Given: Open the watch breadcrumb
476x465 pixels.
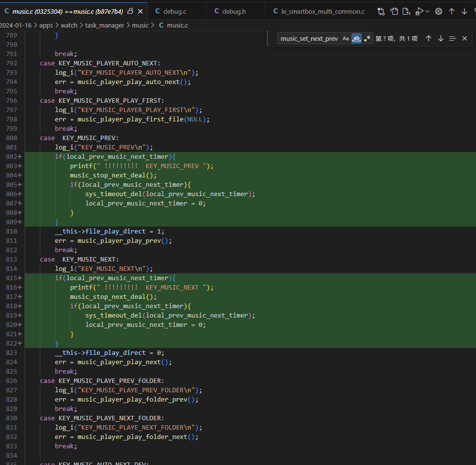Looking at the screenshot, I should (x=69, y=26).
